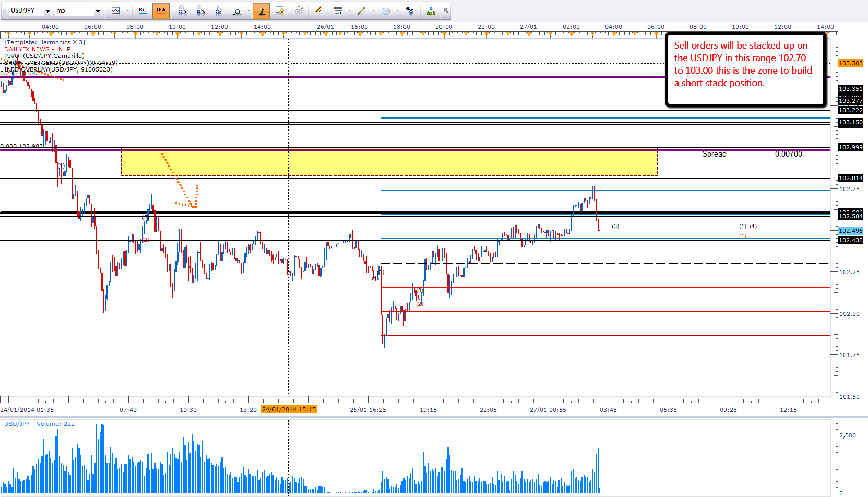Click the zoom in magnifier icon
Screen dimensions: 868x497
182,10
